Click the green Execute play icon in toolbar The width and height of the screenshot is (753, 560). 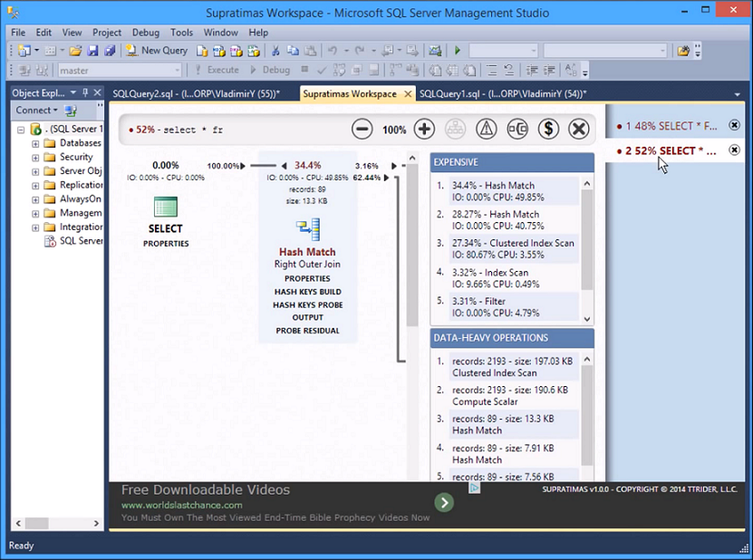458,51
